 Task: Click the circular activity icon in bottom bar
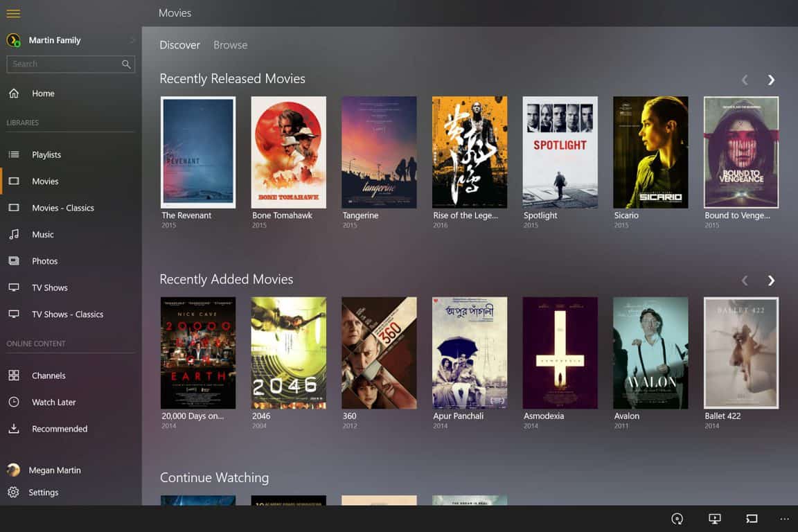(677, 519)
